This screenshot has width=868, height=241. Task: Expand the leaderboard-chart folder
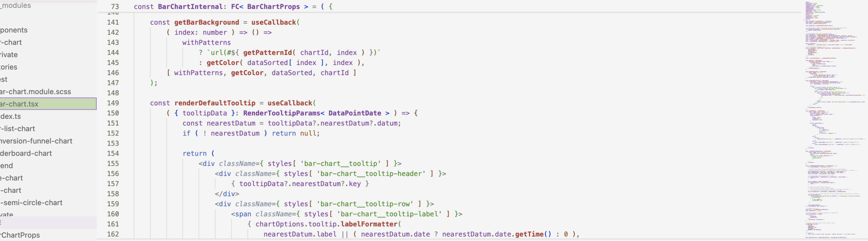26,153
